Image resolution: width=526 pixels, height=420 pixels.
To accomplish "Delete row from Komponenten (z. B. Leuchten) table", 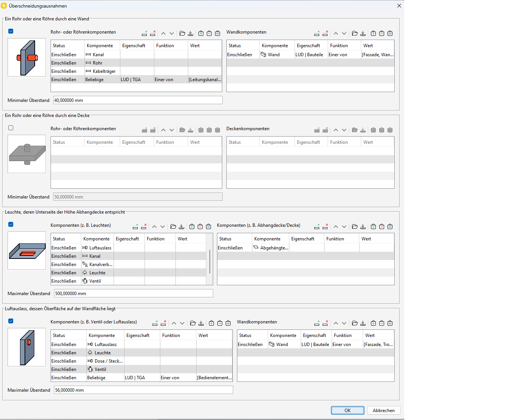I will tap(144, 226).
